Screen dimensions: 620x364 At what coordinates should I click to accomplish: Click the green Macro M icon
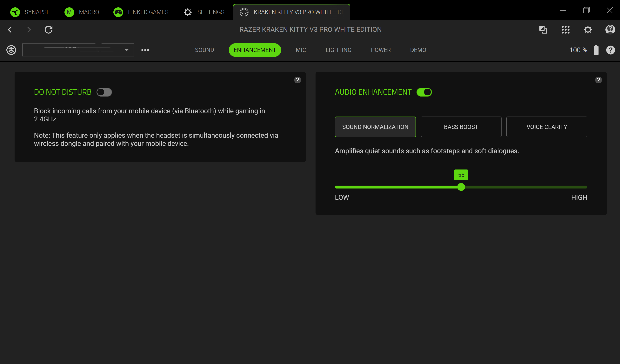(69, 12)
